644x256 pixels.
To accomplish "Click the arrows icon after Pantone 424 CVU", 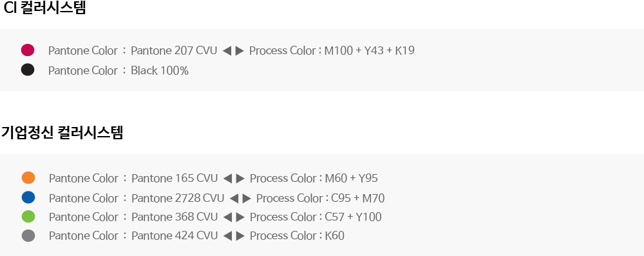I will click(x=234, y=236).
